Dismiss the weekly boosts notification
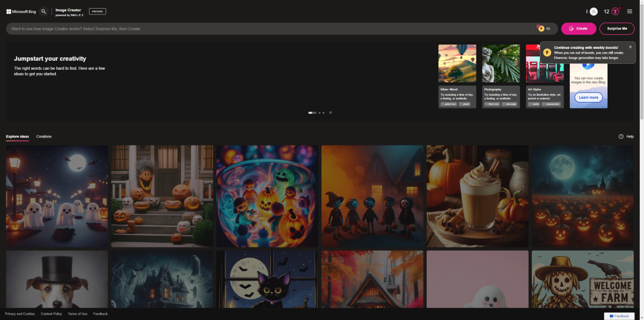The height and width of the screenshot is (320, 644). coord(631,47)
